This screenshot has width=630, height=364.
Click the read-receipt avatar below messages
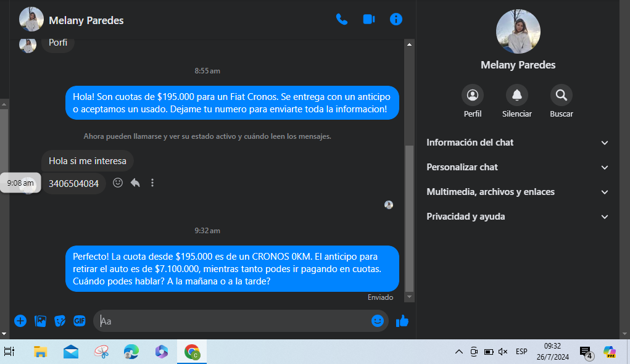[x=389, y=205]
